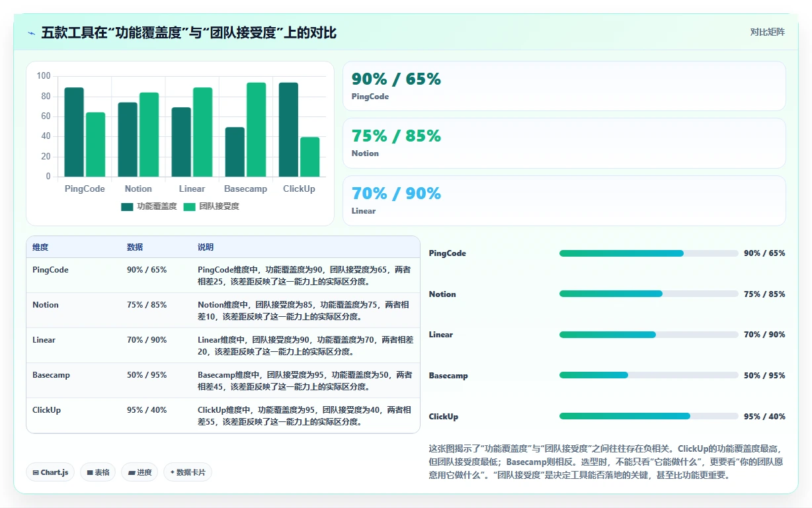Click the PingCode label beside progress bar
This screenshot has width=812, height=508.
(x=448, y=253)
